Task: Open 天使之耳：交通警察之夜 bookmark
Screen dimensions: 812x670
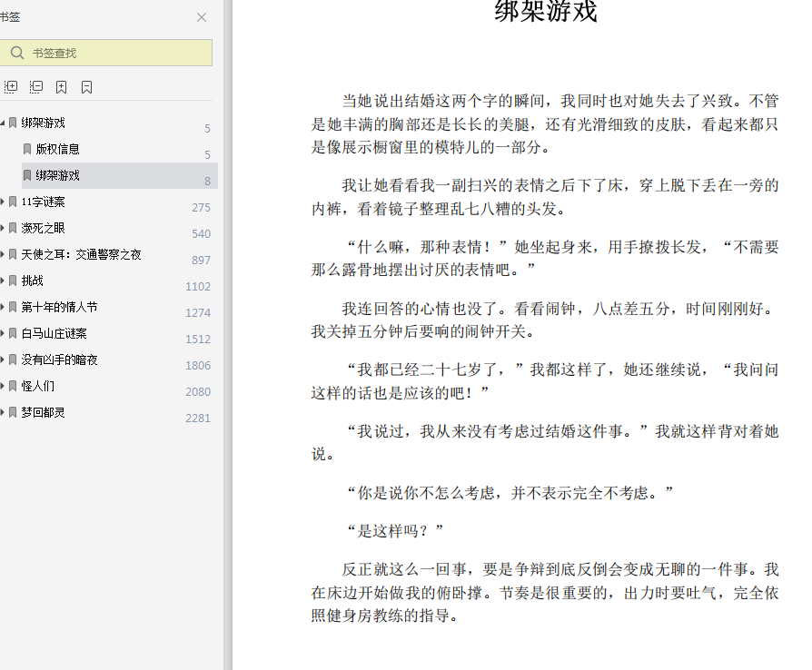Action: click(x=81, y=254)
